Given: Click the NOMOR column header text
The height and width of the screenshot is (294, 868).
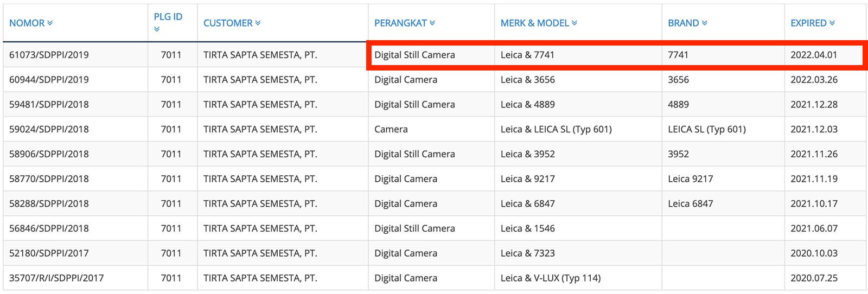Looking at the screenshot, I should 27,23.
